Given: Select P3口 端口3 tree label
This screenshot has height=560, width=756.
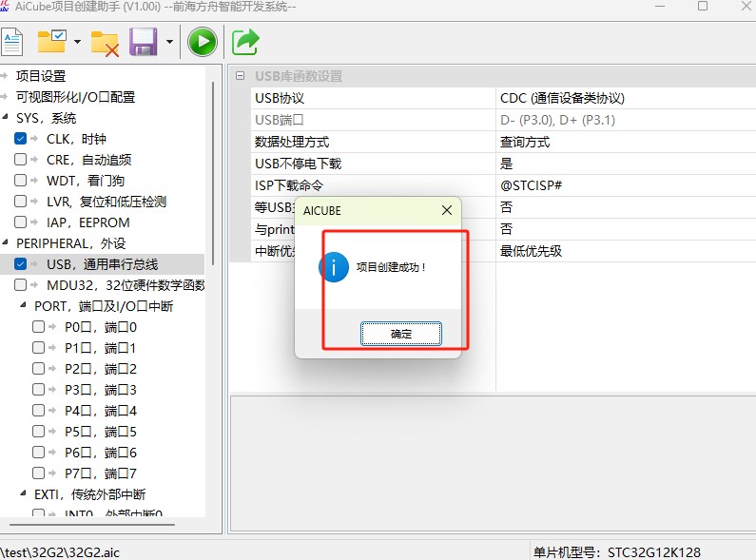Looking at the screenshot, I should (x=101, y=390).
